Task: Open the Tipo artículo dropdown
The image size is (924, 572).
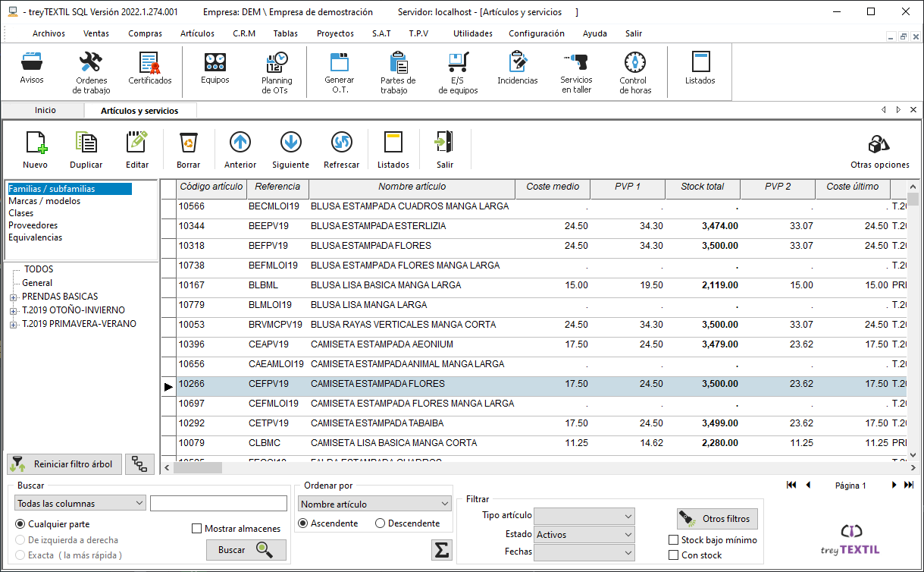Action: tap(584, 516)
